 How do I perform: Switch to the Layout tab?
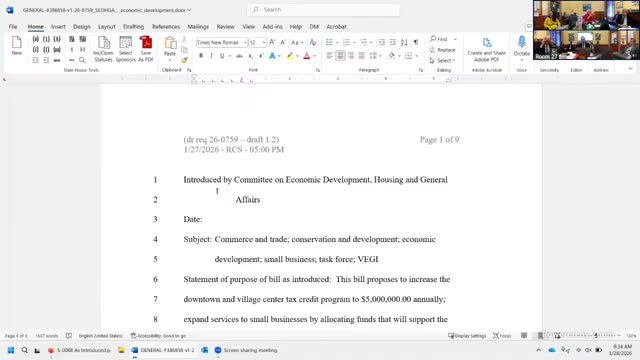coord(107,27)
